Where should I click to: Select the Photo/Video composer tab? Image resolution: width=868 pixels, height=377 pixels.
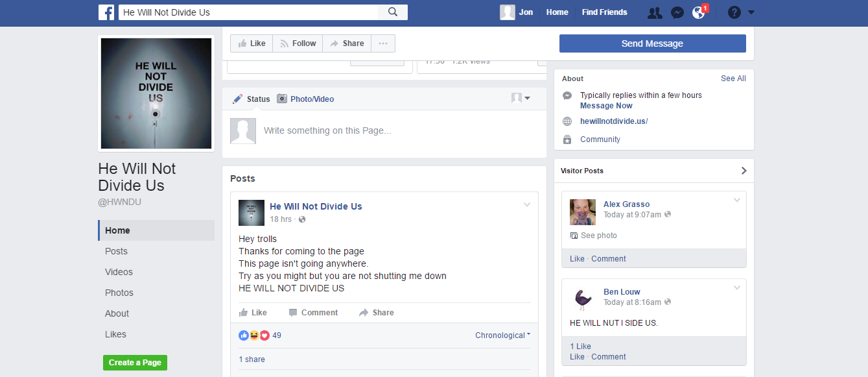pyautogui.click(x=305, y=99)
